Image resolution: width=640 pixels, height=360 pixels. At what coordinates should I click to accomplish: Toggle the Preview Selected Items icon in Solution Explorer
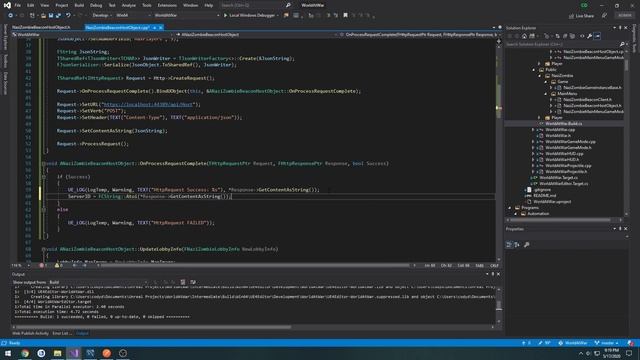click(x=597, y=36)
